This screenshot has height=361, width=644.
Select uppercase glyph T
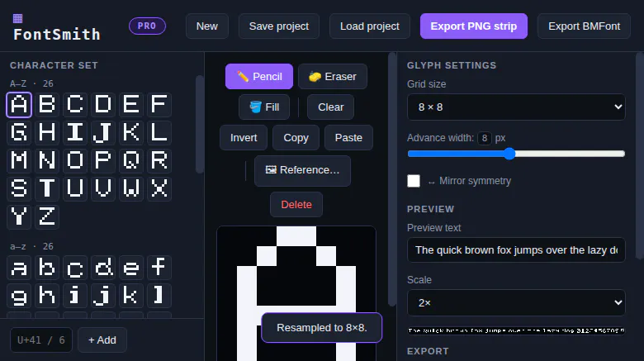click(47, 188)
